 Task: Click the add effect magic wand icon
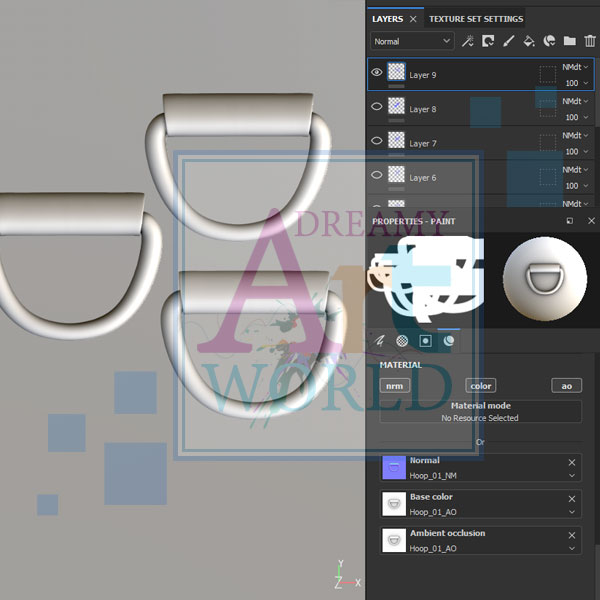(468, 41)
